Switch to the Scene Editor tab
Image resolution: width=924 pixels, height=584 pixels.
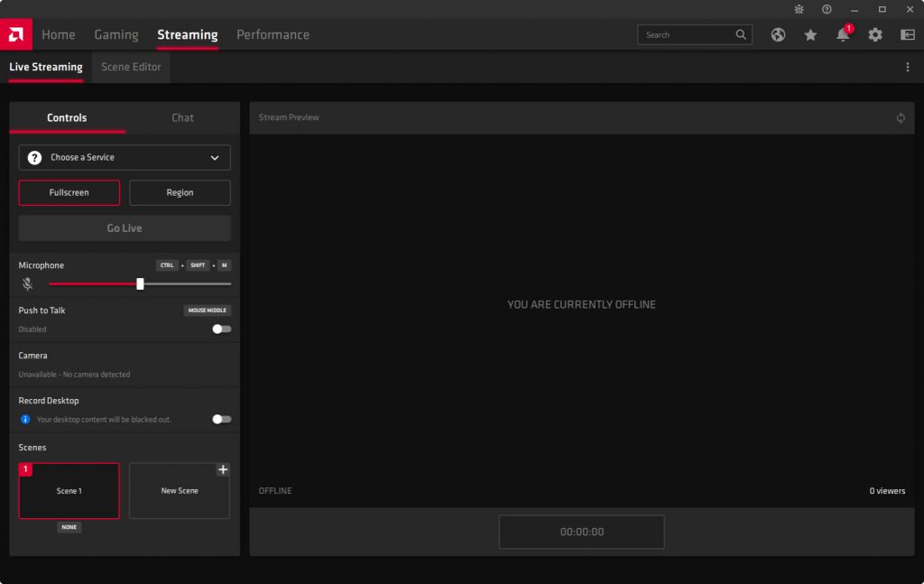point(131,67)
